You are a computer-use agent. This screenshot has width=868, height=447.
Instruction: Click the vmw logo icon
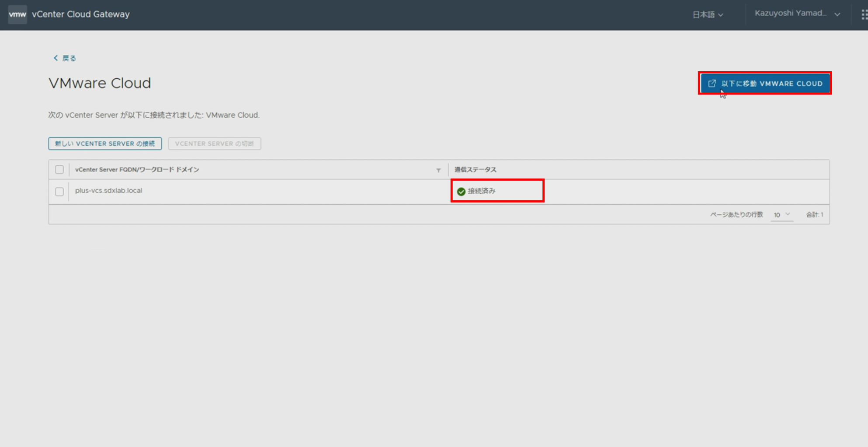coord(17,14)
